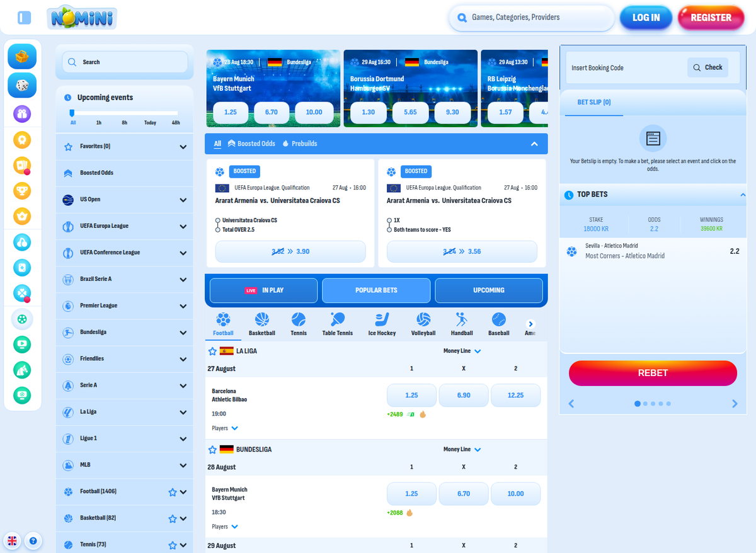Pick 10.00 odds on Bayern Munich banner
Viewport: 756px width, 553px height.
[314, 112]
